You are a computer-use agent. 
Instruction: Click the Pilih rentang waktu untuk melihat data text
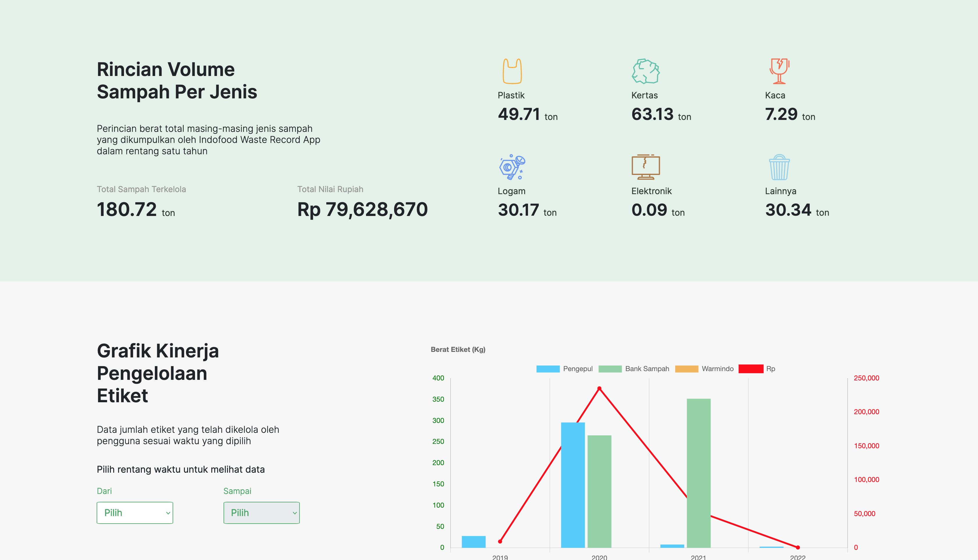(x=181, y=469)
